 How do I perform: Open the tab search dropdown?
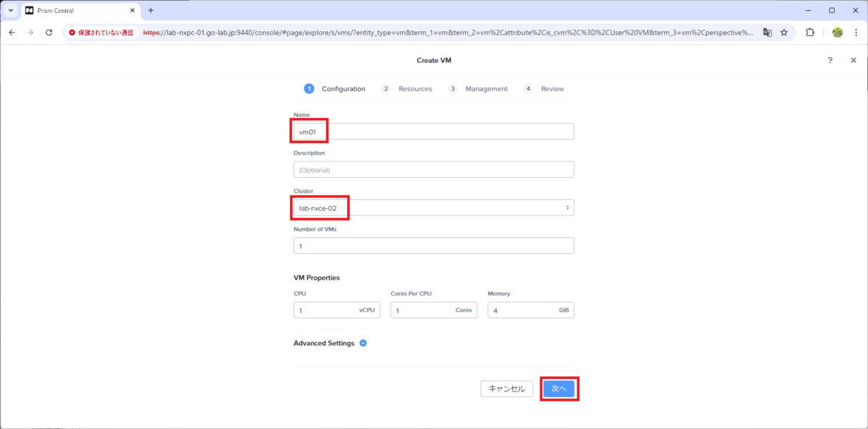(10, 11)
